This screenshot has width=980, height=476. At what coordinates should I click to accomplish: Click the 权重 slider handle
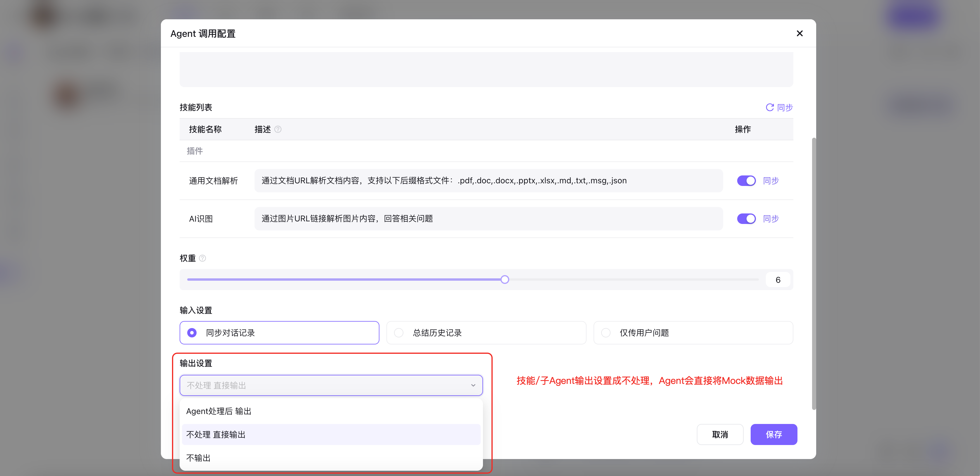504,280
